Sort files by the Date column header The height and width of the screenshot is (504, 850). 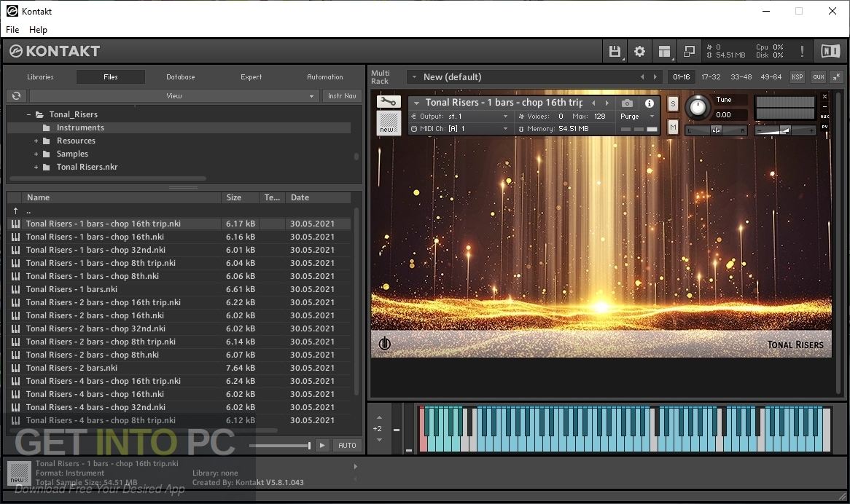click(319, 197)
